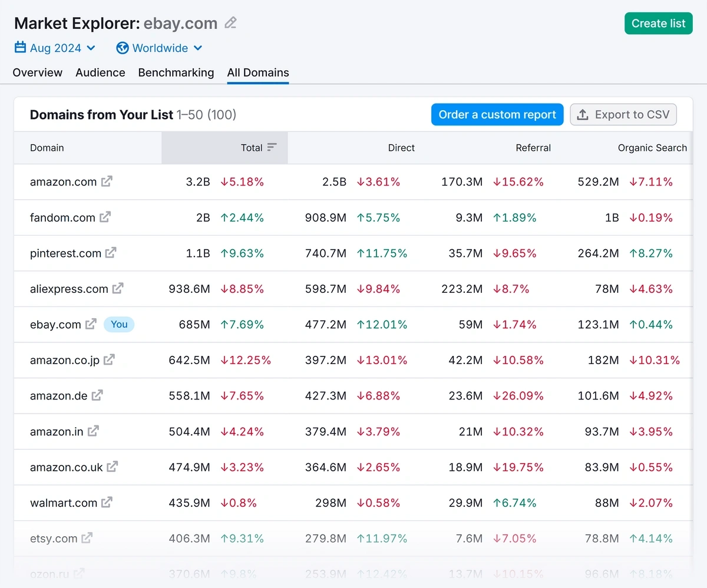The height and width of the screenshot is (588, 707).
Task: Click the 3.2B total value for amazon.com
Action: point(198,182)
